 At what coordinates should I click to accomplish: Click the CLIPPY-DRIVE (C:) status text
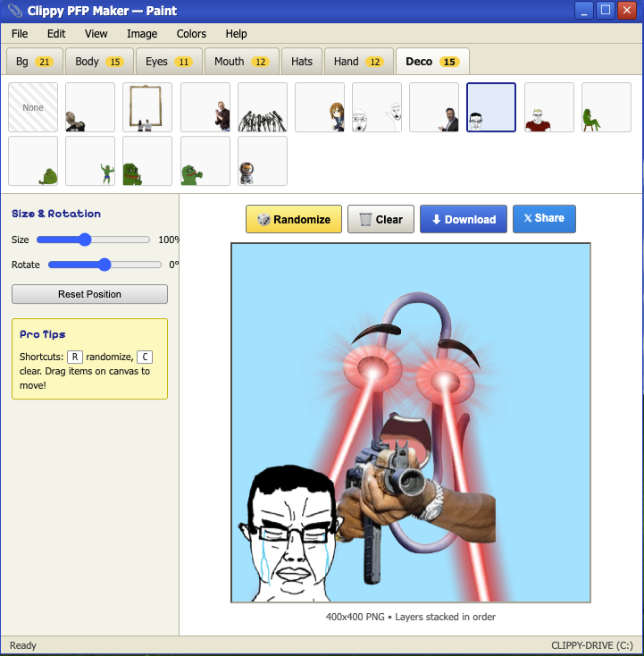[x=592, y=645]
